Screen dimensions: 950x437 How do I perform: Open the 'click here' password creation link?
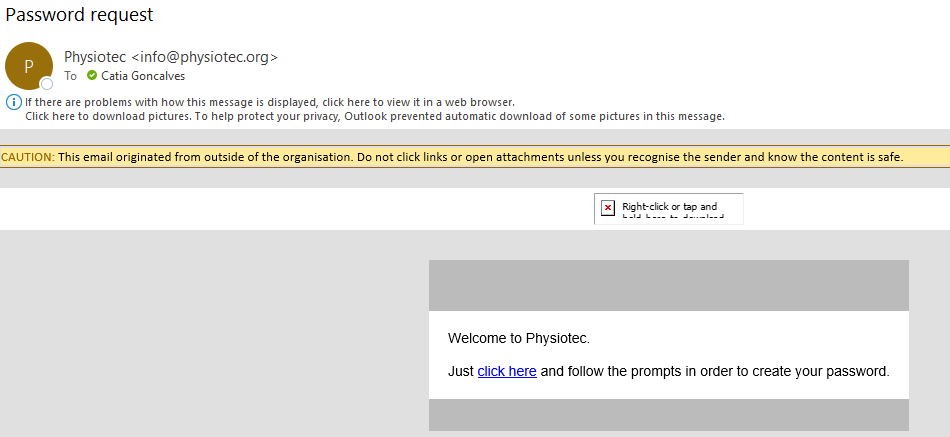pos(507,371)
